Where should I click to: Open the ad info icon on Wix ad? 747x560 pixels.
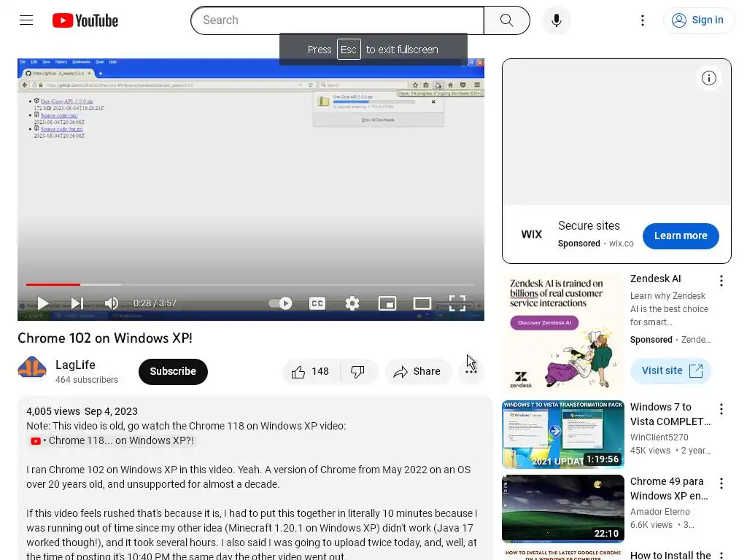pos(709,78)
